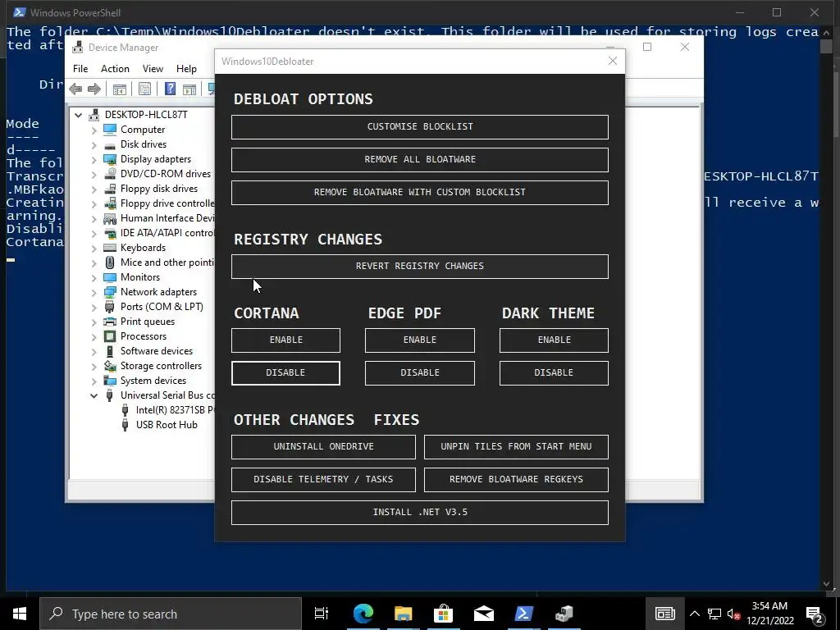Click the USB Root Hub device icon
This screenshot has height=630, width=840.
point(125,425)
